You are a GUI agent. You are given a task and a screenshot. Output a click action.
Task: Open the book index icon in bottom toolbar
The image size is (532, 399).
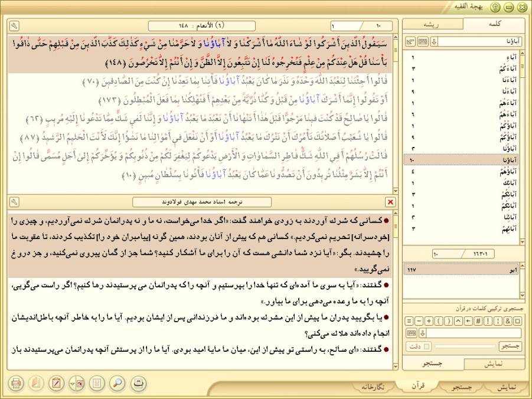(x=36, y=384)
